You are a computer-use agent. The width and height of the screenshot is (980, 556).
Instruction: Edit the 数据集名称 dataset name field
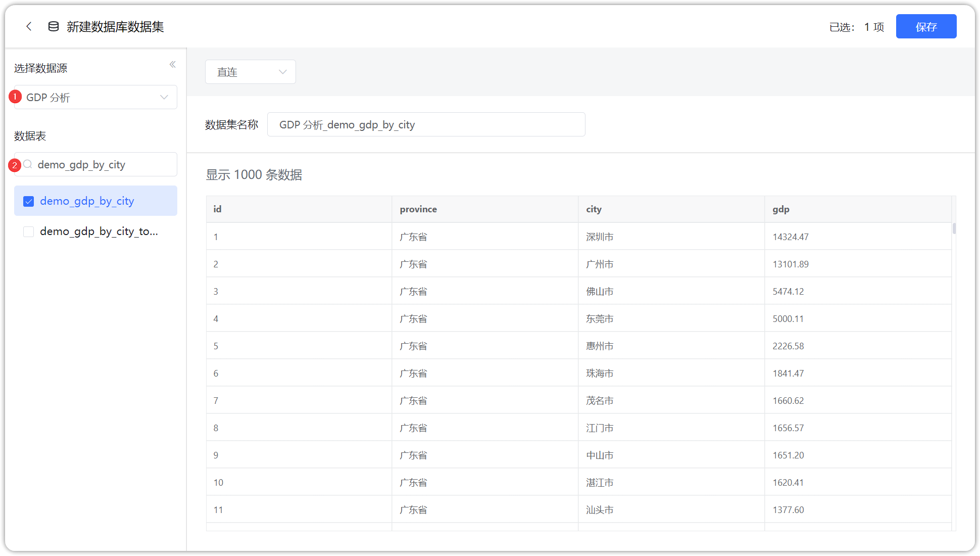click(x=426, y=124)
